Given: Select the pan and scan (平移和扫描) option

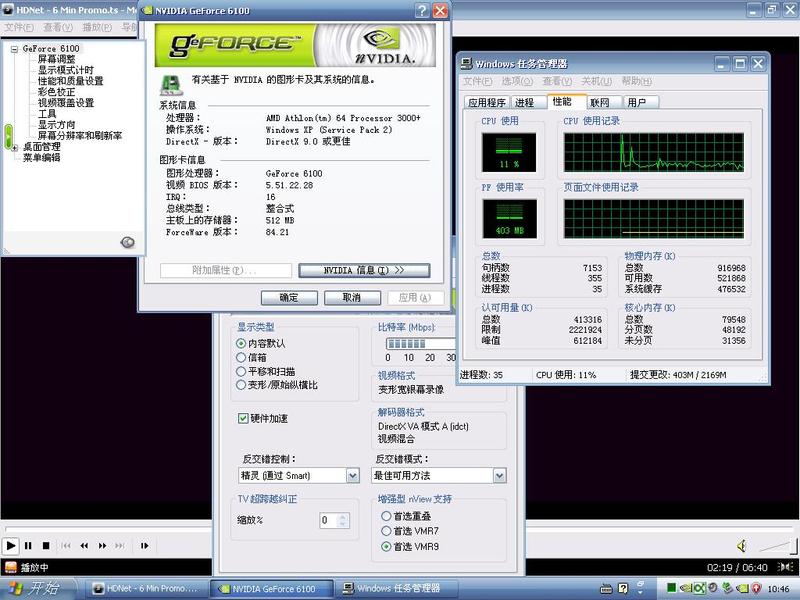Looking at the screenshot, I should click(x=241, y=371).
